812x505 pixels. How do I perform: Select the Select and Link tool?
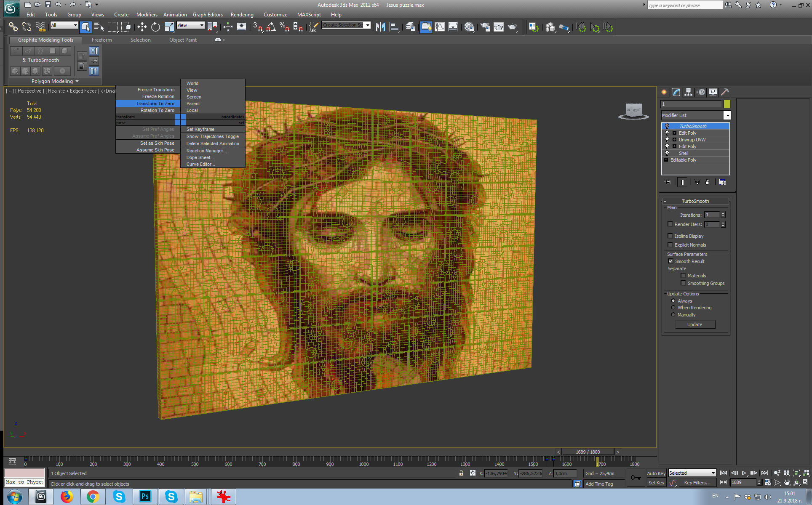[x=13, y=27]
